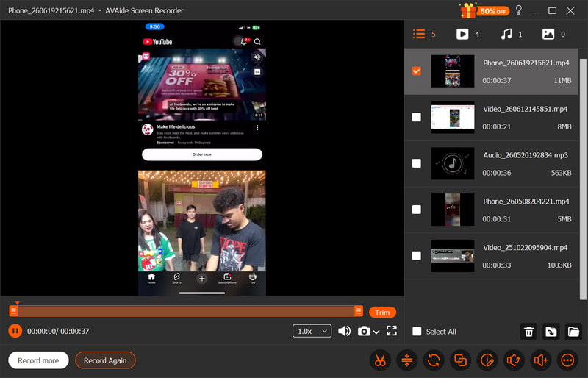Uncheck Phone_260619215621.mp4 checkbox
The image size is (588, 378).
coord(416,71)
